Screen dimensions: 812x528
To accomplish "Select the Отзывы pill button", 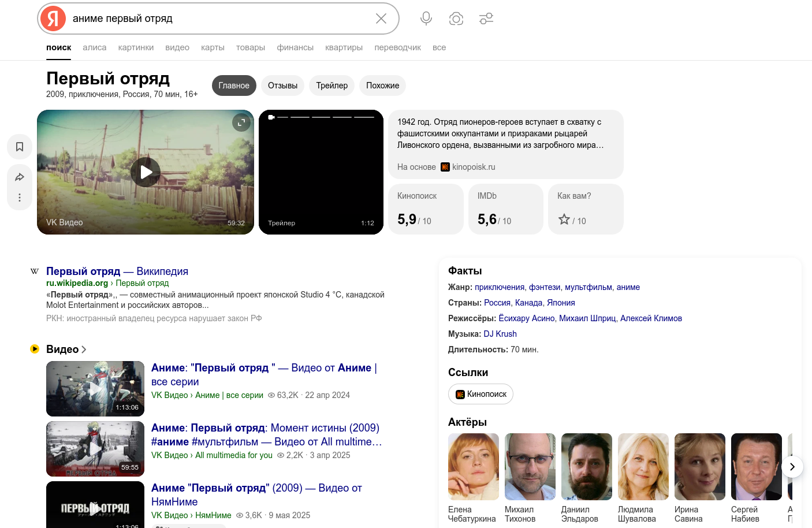I will 282,85.
